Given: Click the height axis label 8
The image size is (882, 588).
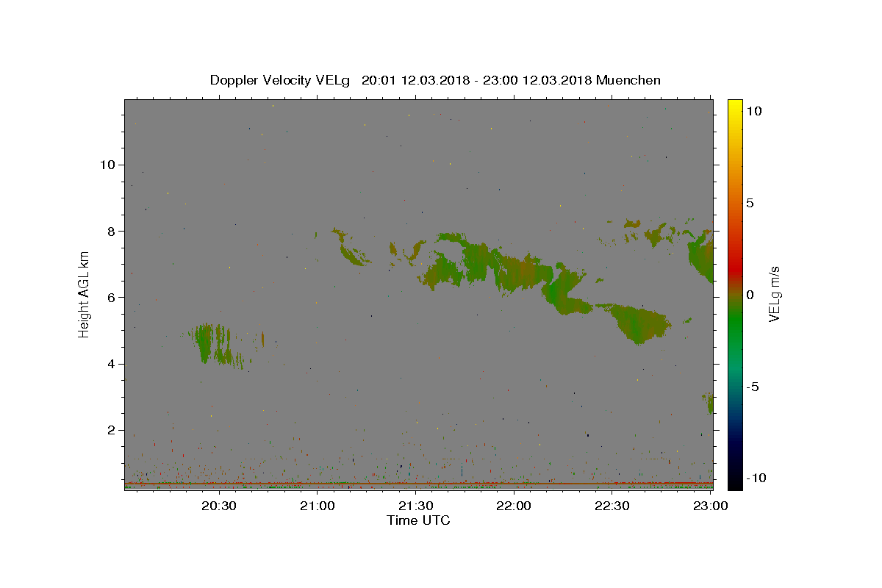Looking at the screenshot, I should click(x=110, y=231).
